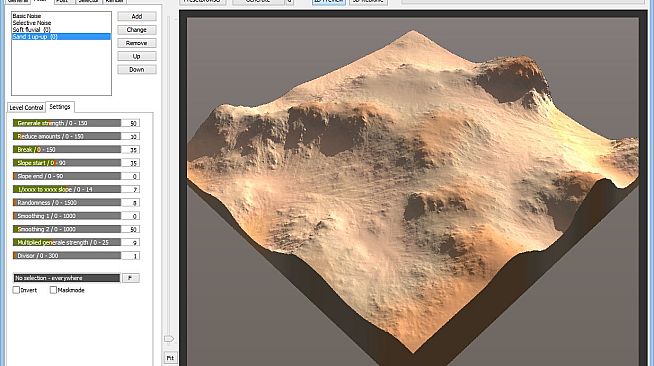Click the Slope start value field

tap(131, 163)
